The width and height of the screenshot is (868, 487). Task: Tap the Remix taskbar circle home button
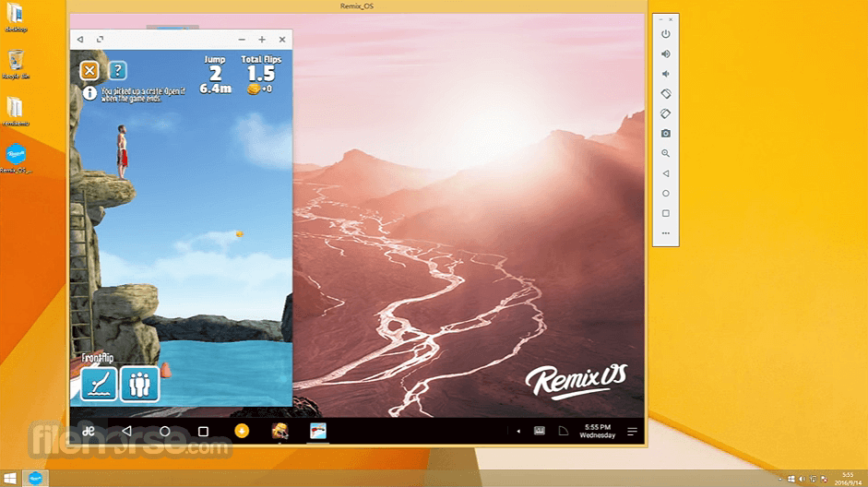[x=164, y=431]
